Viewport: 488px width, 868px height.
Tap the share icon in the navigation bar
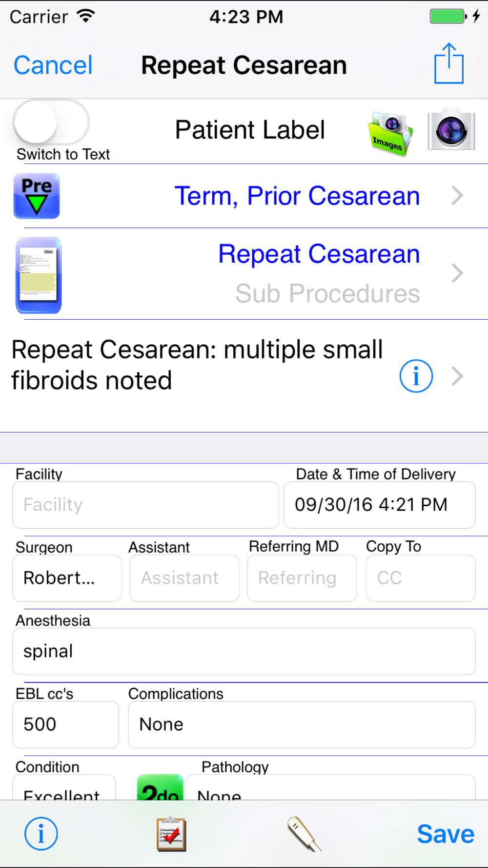(448, 64)
